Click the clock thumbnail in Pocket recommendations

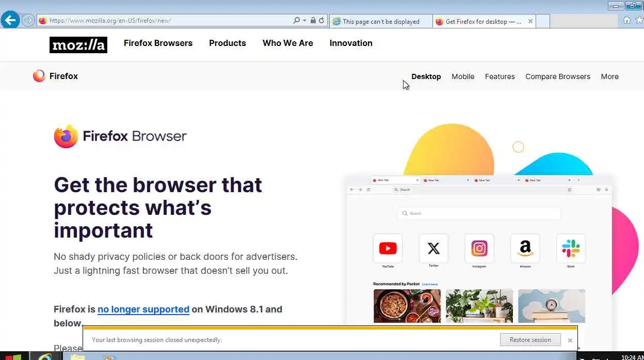552,306
